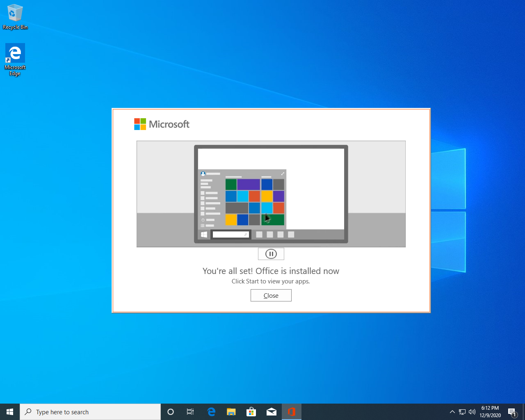This screenshot has height=420, width=525.
Task: Open Cortana from the taskbar
Action: [x=171, y=412]
